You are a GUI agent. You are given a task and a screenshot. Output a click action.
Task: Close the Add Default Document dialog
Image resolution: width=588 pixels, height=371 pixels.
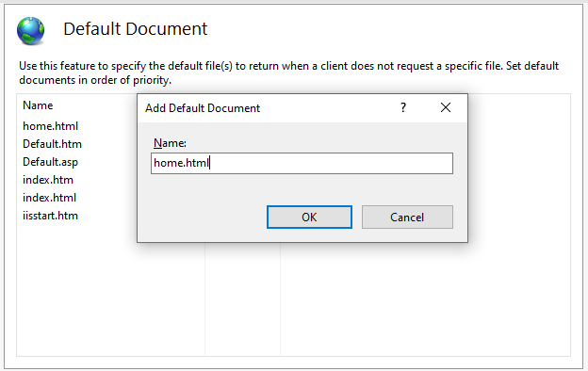point(446,108)
